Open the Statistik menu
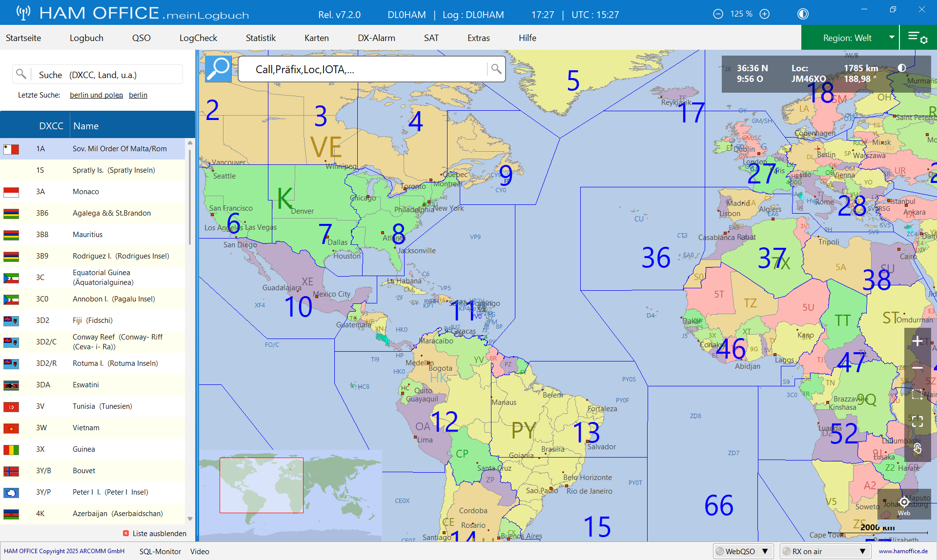This screenshot has height=560, width=937. 261,38
